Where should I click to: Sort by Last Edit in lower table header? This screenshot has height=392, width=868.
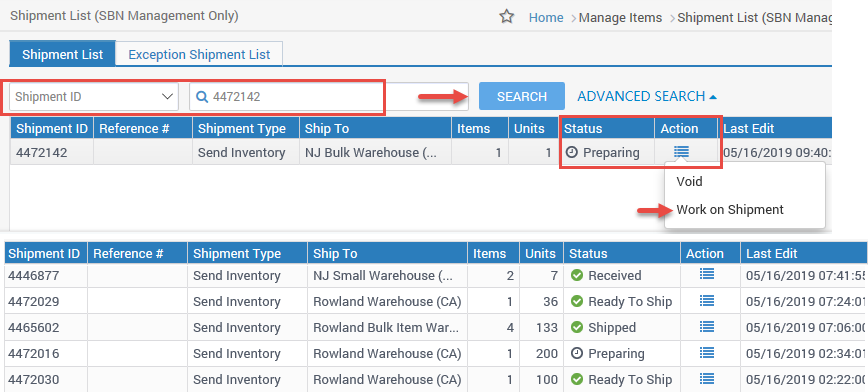click(804, 254)
